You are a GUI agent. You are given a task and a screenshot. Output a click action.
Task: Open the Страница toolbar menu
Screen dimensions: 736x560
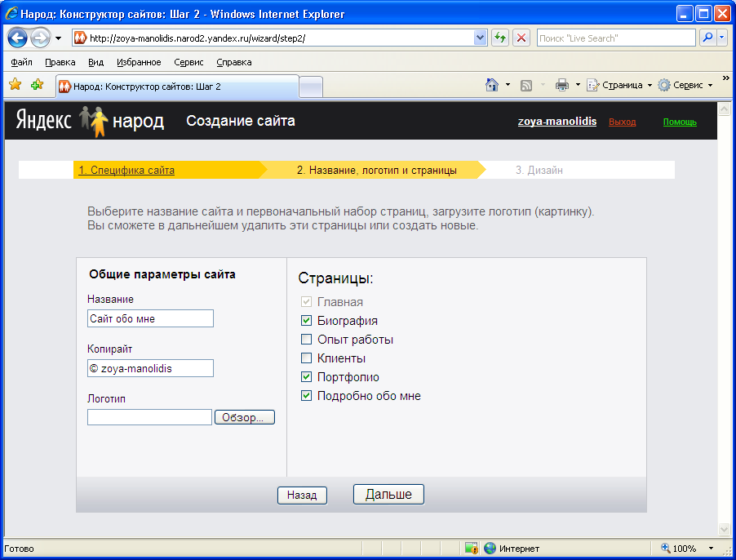coord(619,85)
